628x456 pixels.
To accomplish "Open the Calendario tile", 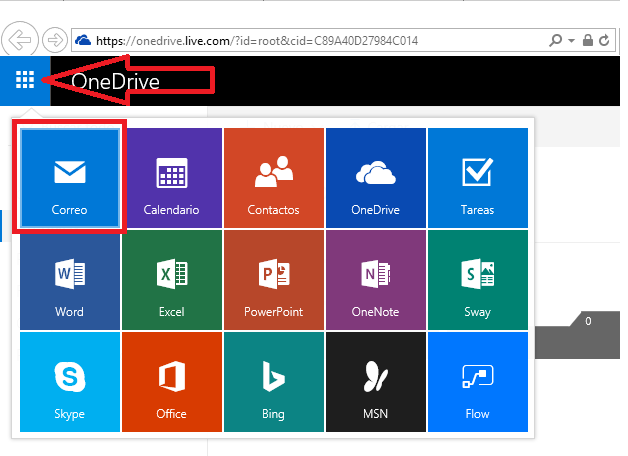I will (x=172, y=178).
